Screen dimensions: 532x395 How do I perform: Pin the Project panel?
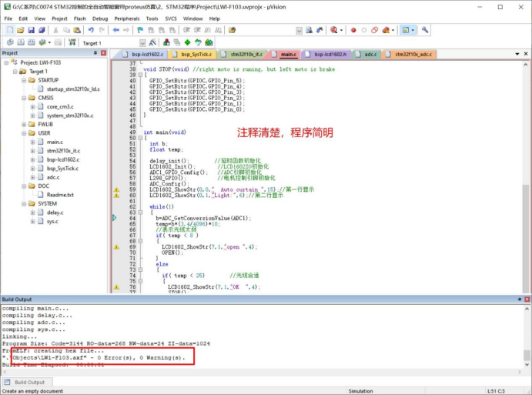point(95,53)
